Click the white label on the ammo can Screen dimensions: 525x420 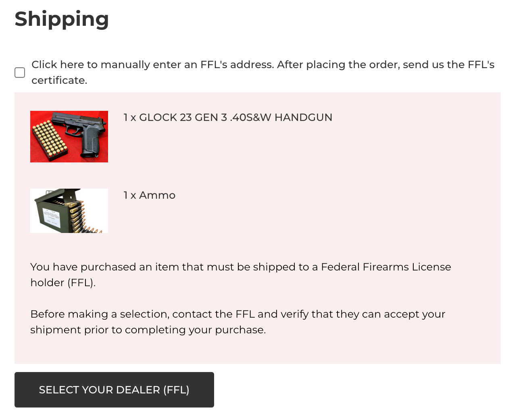[52, 218]
